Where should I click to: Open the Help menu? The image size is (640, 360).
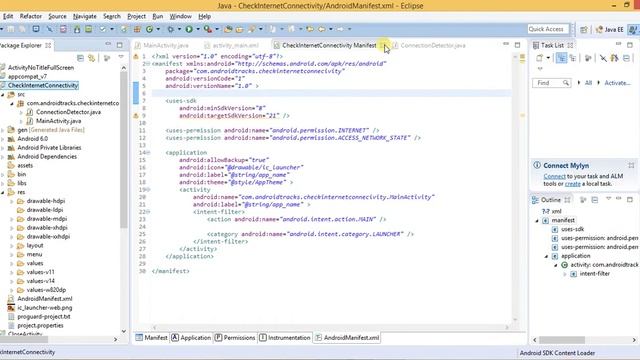(204, 16)
